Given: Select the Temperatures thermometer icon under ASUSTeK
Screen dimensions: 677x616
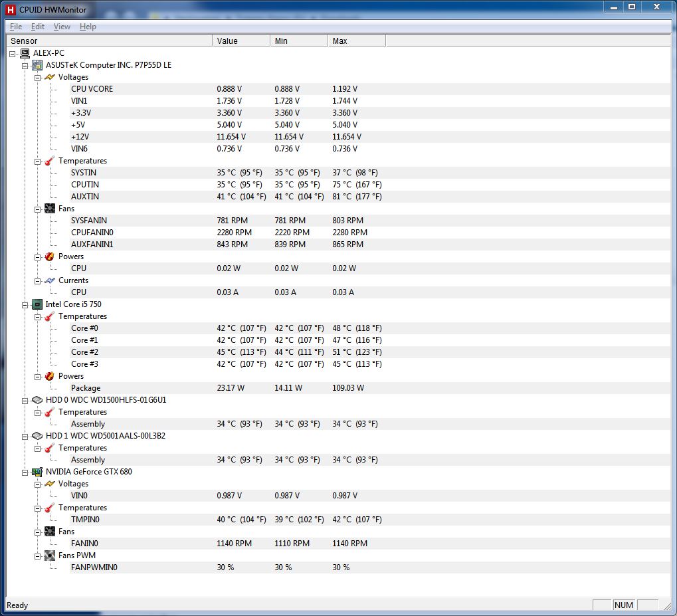Looking at the screenshot, I should 50,161.
